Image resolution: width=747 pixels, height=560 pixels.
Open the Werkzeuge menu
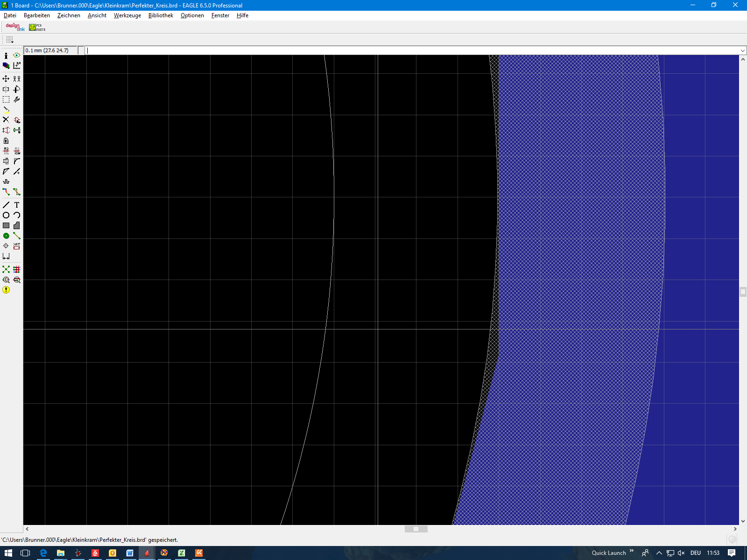(127, 15)
